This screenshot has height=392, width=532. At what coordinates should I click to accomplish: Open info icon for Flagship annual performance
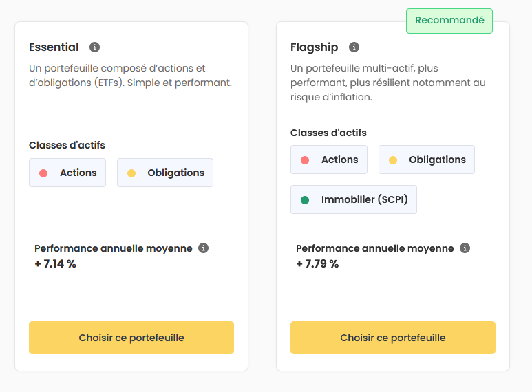coord(465,248)
